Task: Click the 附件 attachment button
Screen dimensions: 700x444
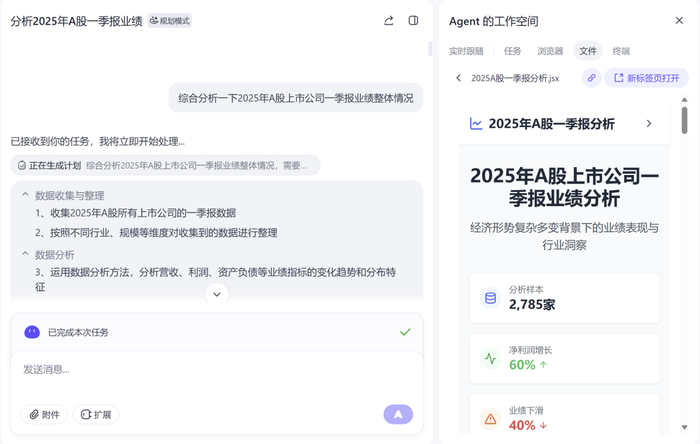Action: (x=43, y=414)
